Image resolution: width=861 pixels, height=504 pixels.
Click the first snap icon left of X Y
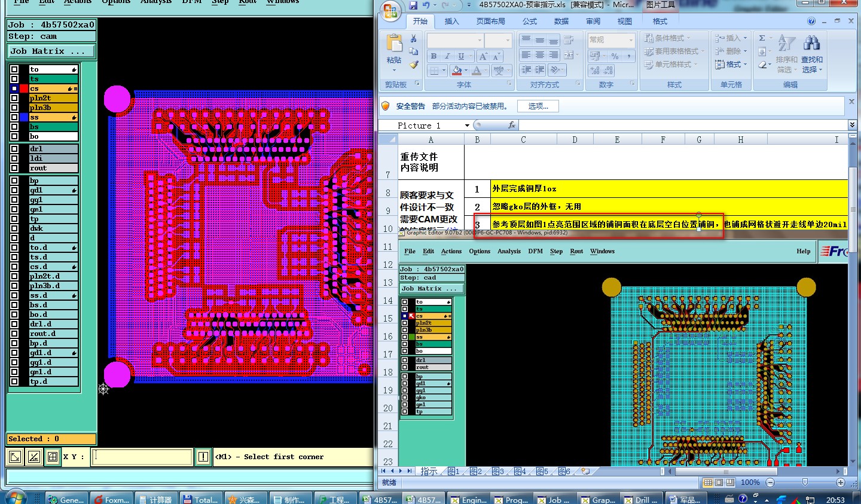coord(15,457)
